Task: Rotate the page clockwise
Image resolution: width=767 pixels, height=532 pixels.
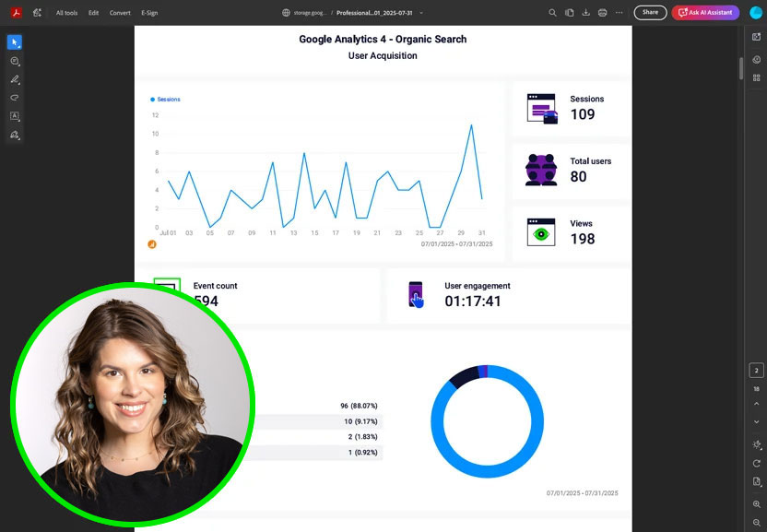Action: (756, 463)
